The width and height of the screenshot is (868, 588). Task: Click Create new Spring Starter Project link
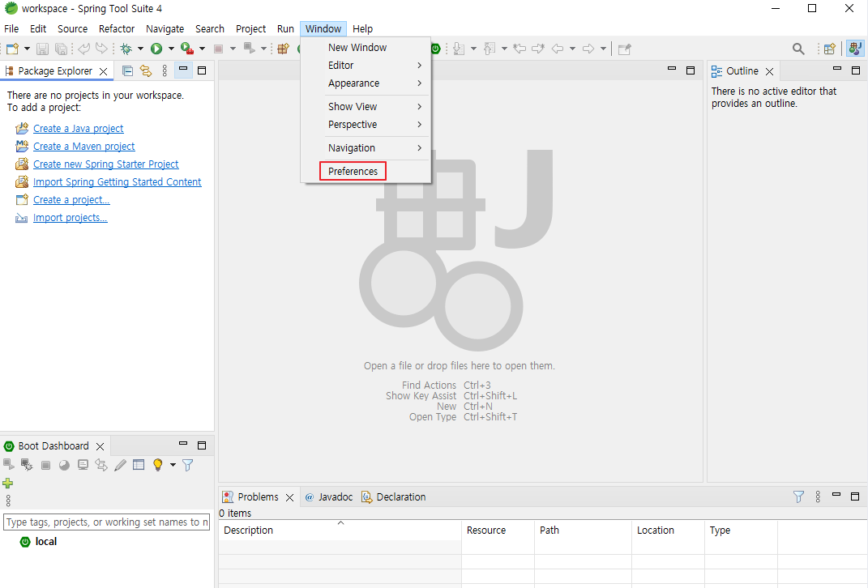[105, 164]
